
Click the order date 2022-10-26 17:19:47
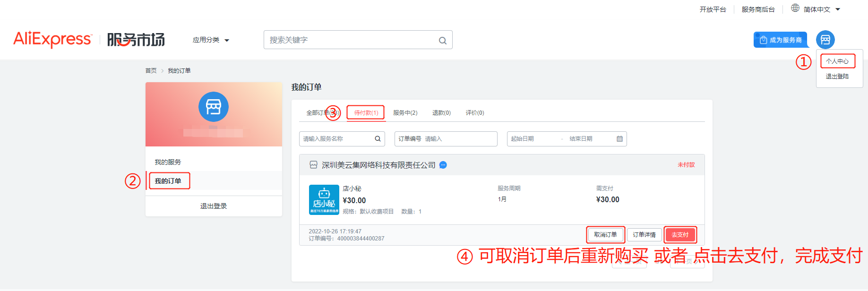pos(335,231)
